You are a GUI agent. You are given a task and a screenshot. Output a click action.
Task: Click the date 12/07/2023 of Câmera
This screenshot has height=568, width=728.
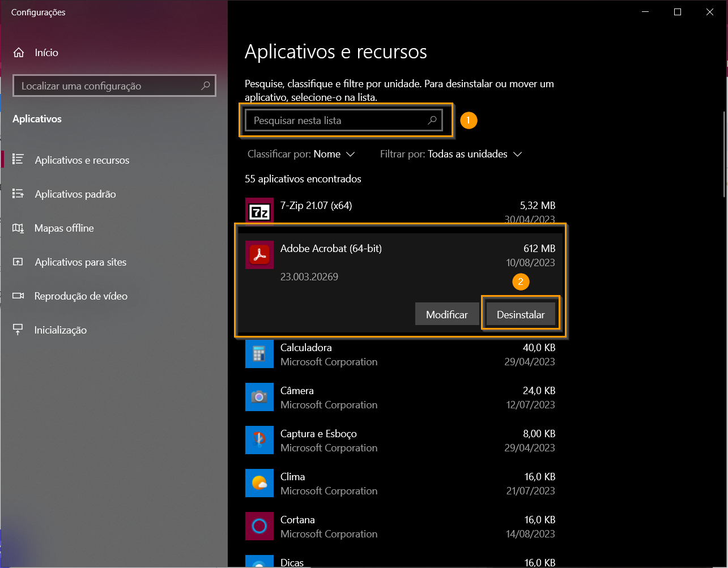pyautogui.click(x=530, y=405)
